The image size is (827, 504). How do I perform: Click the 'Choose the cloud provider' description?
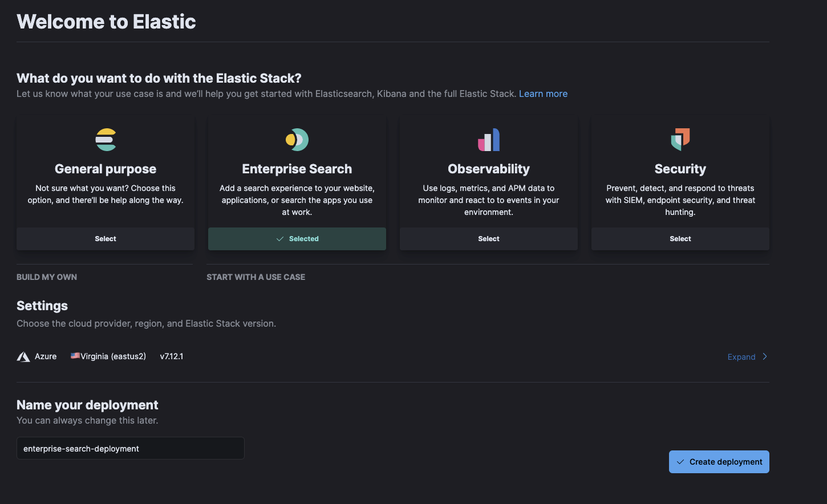click(x=147, y=323)
